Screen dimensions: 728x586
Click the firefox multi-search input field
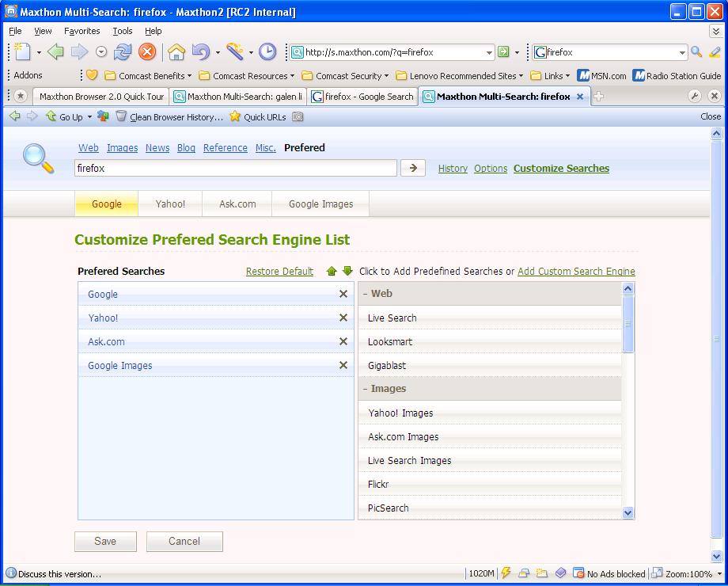(235, 168)
